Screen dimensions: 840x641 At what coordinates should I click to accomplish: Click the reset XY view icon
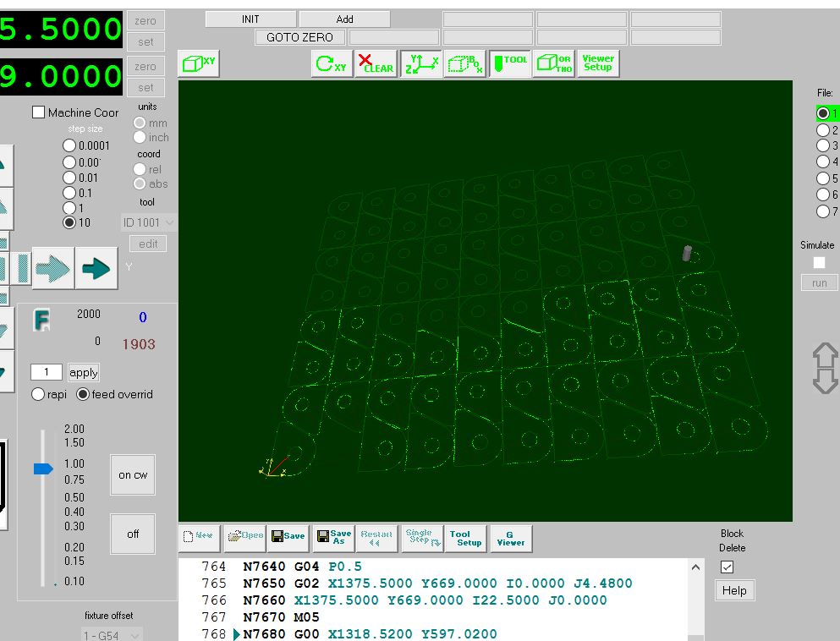(x=332, y=63)
